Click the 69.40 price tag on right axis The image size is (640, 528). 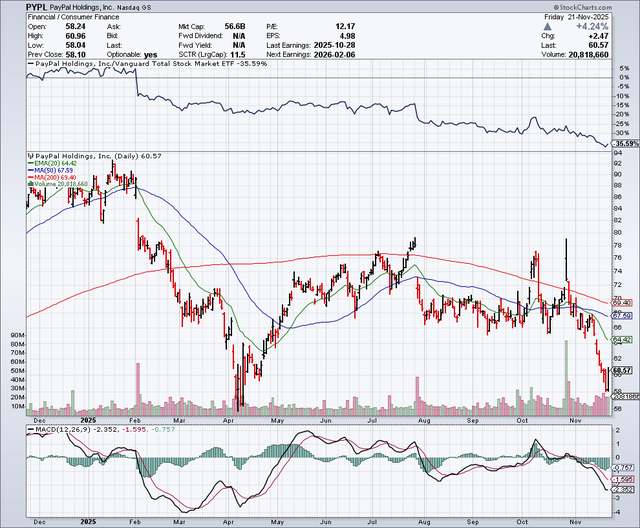[623, 303]
